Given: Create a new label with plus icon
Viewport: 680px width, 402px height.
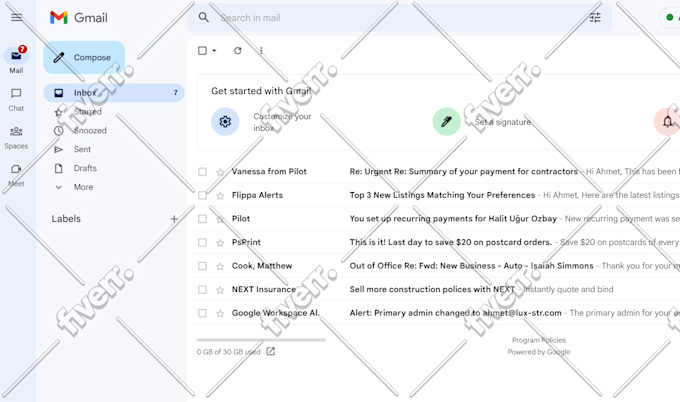Looking at the screenshot, I should coord(174,219).
